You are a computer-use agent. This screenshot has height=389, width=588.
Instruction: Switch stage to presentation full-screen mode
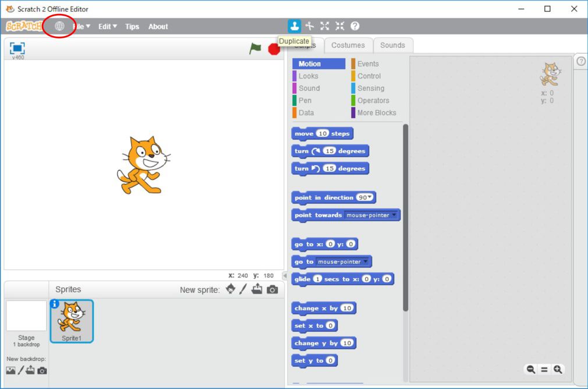coord(17,48)
